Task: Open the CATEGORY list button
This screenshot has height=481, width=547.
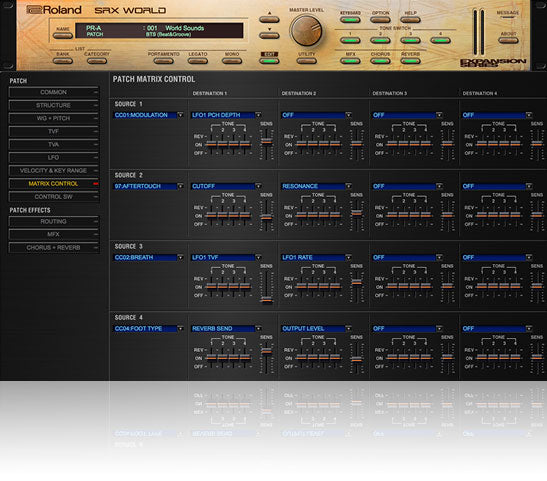Action: point(97,61)
